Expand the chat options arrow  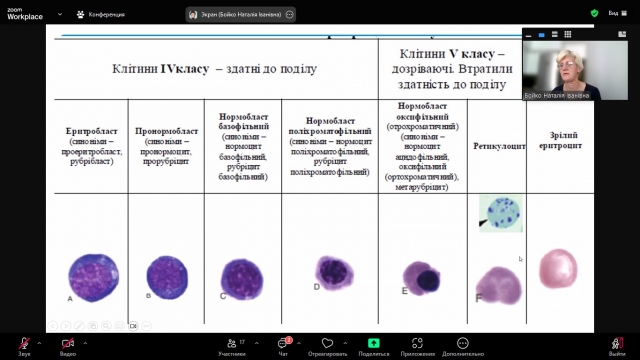[x=299, y=343]
